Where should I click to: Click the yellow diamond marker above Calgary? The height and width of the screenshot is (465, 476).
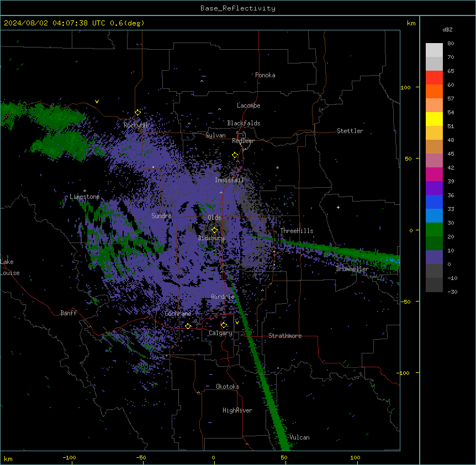[224, 325]
